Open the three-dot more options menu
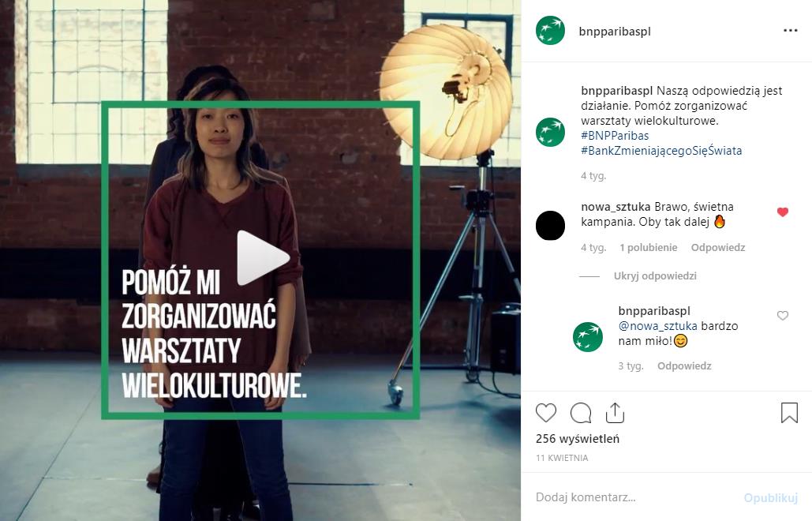 coord(790,31)
